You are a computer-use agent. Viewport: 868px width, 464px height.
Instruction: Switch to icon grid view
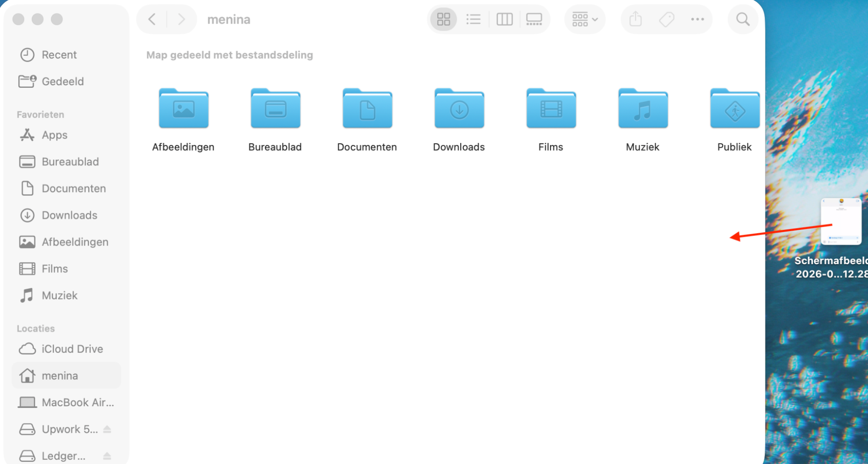(x=443, y=19)
